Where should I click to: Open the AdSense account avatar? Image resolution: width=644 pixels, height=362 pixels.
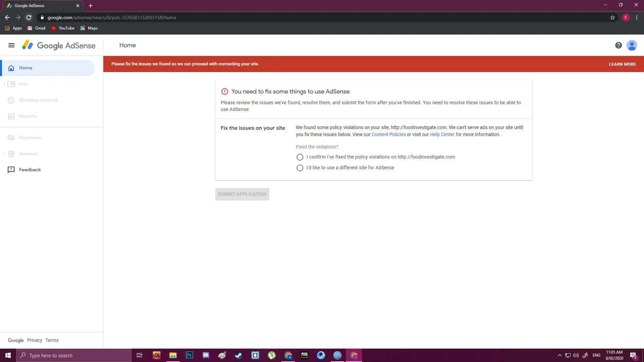(x=632, y=45)
